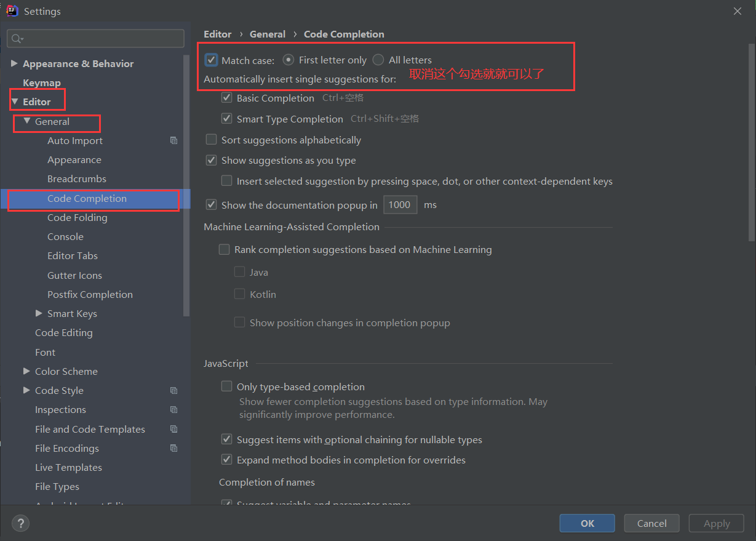The image size is (756, 541).
Task: Expand the Smart Keys node
Action: pyautogui.click(x=39, y=314)
